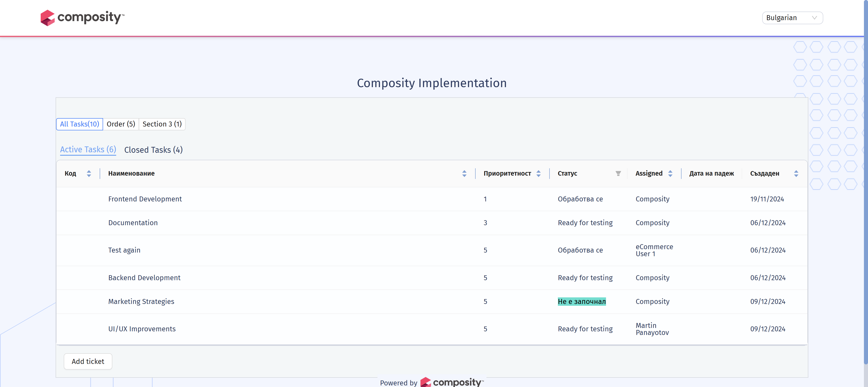Click the priority 3 cell of Documentation
The width and height of the screenshot is (868, 387).
pyautogui.click(x=485, y=223)
